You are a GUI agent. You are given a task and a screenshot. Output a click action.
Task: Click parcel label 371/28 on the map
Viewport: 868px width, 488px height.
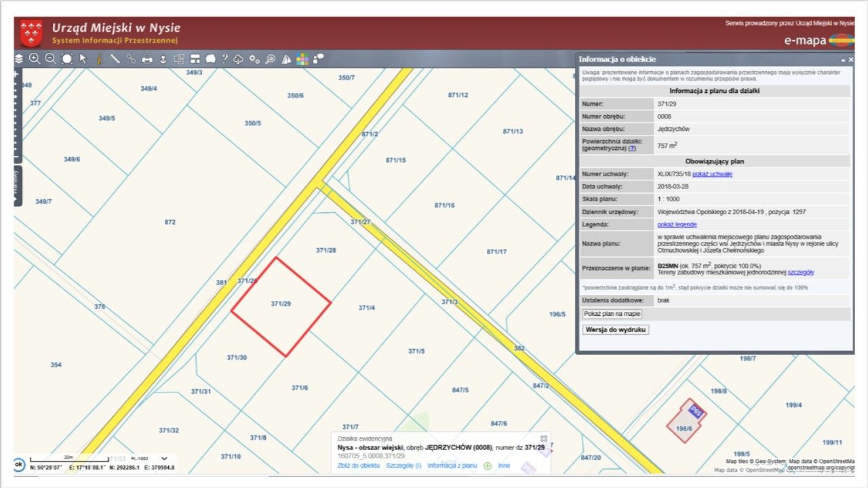tap(326, 250)
